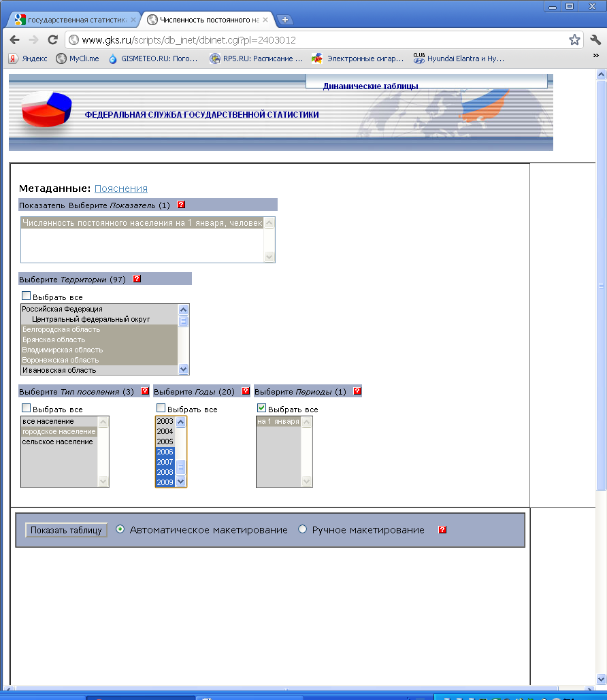
Task: Click help icon beside Ручное макетирование
Action: click(442, 529)
